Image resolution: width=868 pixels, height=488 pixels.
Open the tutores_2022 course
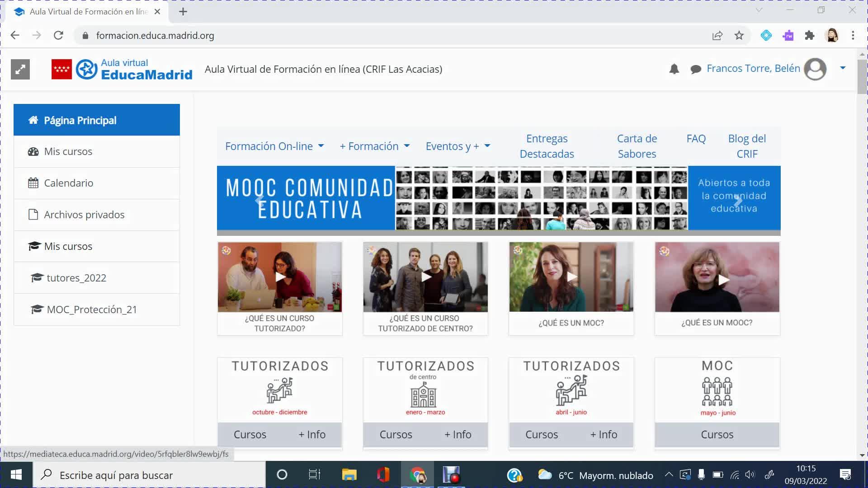[x=76, y=278]
